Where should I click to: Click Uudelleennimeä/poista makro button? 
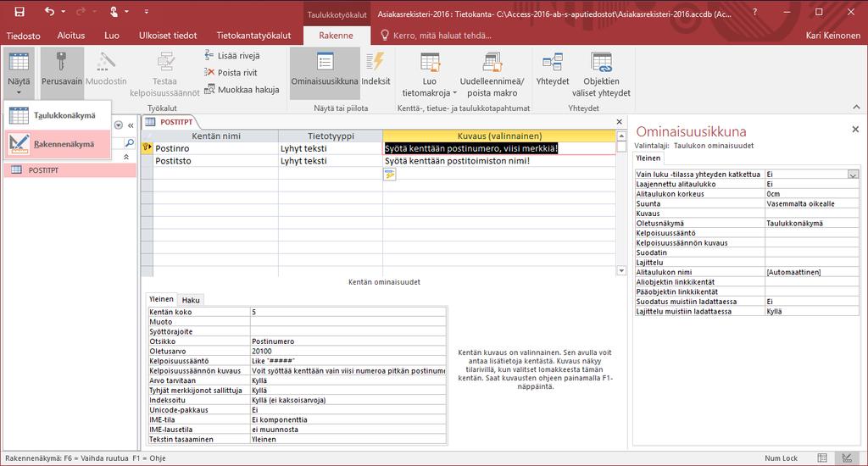tap(492, 75)
